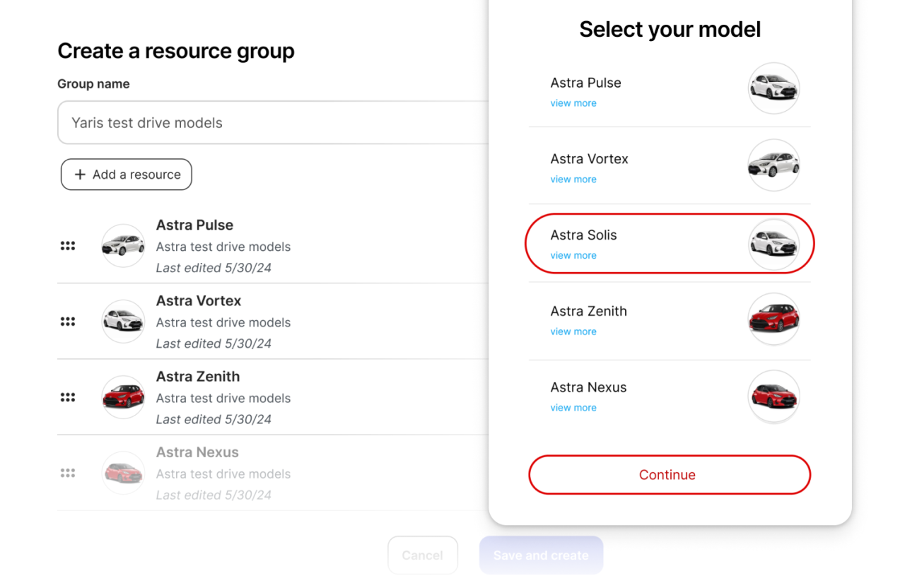Open view more under Astra Nexus
This screenshot has width=905, height=588.
[573, 408]
